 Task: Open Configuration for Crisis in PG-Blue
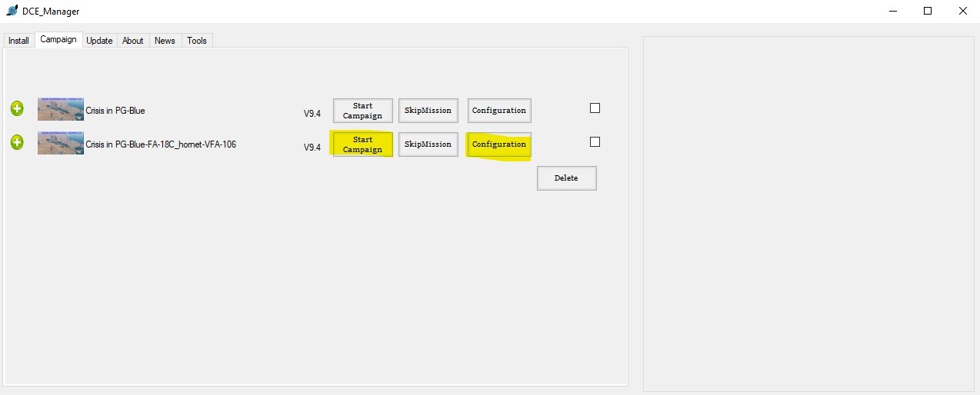pos(499,111)
